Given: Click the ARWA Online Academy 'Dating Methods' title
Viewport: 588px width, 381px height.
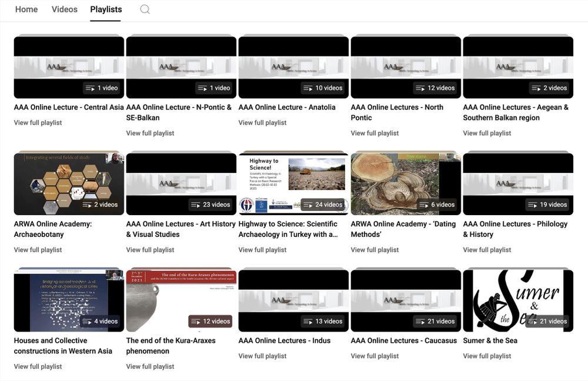Looking at the screenshot, I should click(403, 229).
